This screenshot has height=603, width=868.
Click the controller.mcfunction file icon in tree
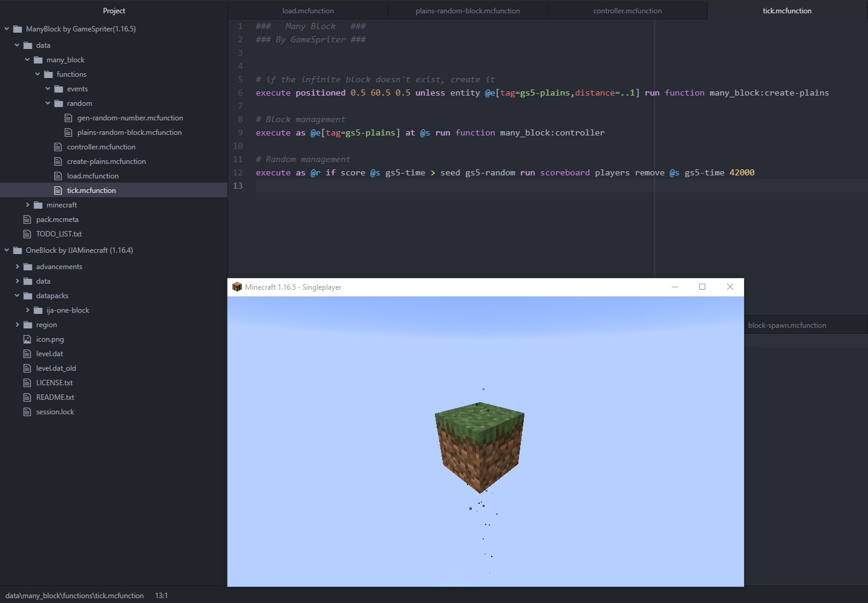[58, 147]
